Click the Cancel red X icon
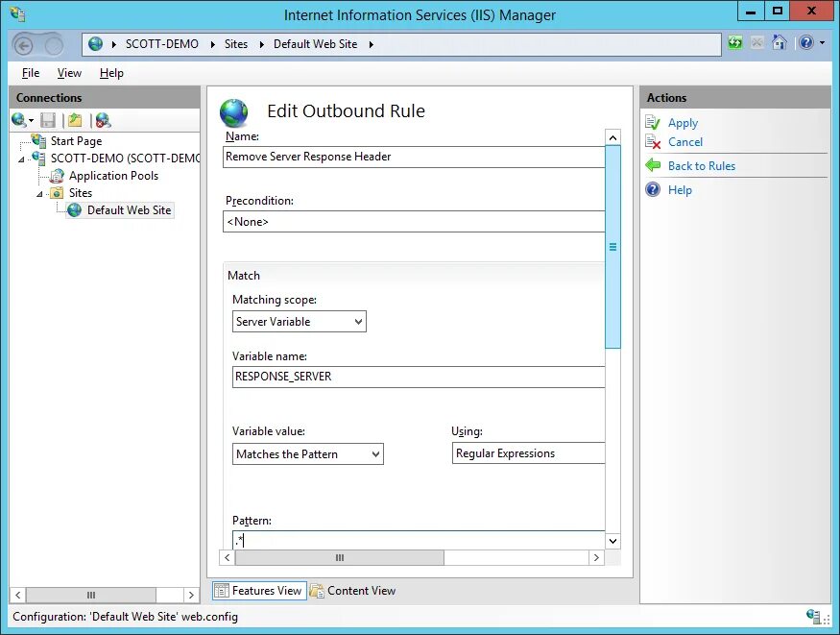 tap(653, 142)
